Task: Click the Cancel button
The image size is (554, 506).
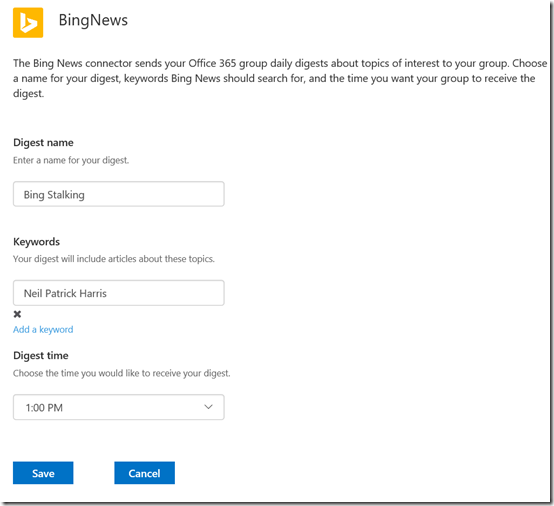Action: click(145, 473)
